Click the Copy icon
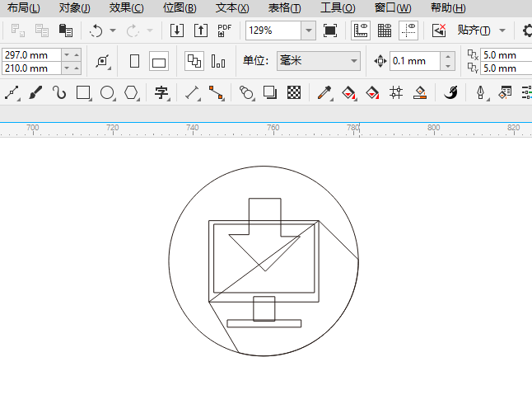This screenshot has height=404, width=532. point(42,31)
